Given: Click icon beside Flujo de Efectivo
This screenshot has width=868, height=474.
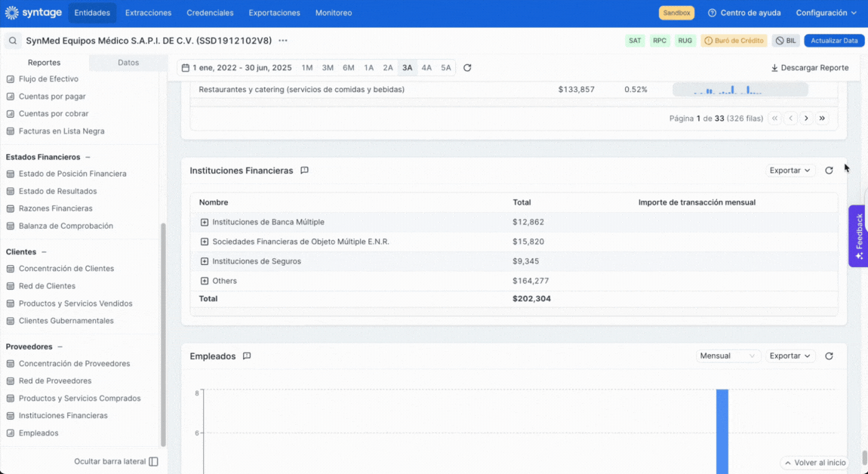Looking at the screenshot, I should tap(10, 79).
